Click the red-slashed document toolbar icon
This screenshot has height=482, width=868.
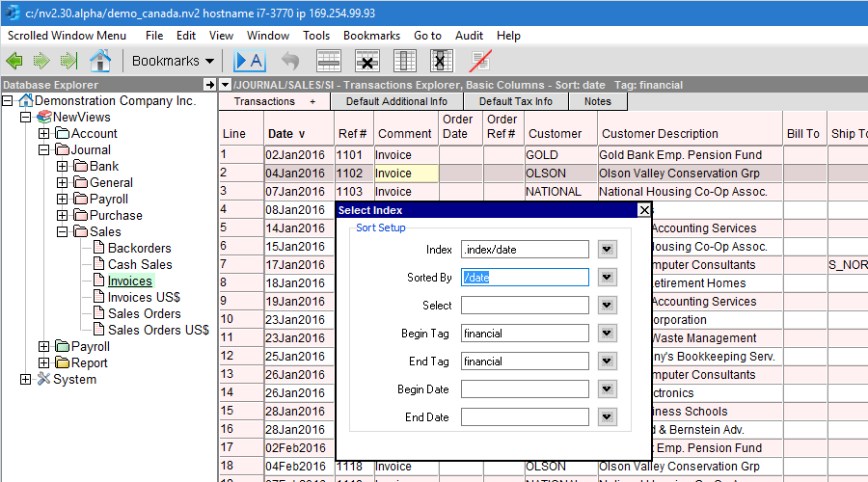coord(480,61)
